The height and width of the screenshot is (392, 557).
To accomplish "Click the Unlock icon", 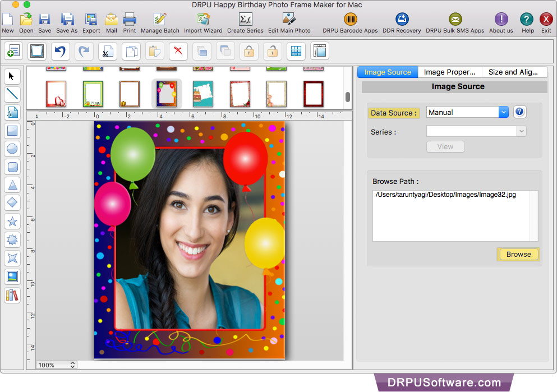I will coord(273,51).
